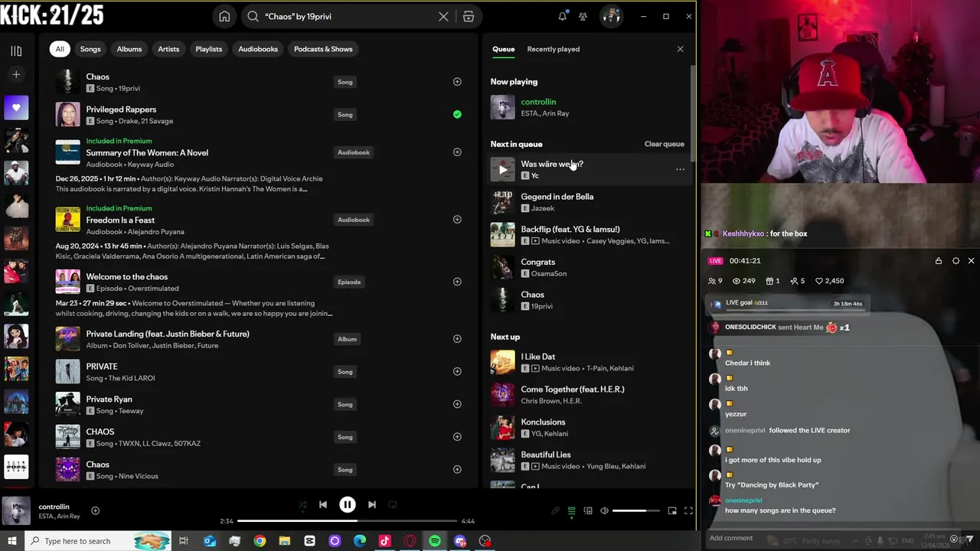Adjust the volume slider
The width and height of the screenshot is (980, 551).
click(x=635, y=511)
